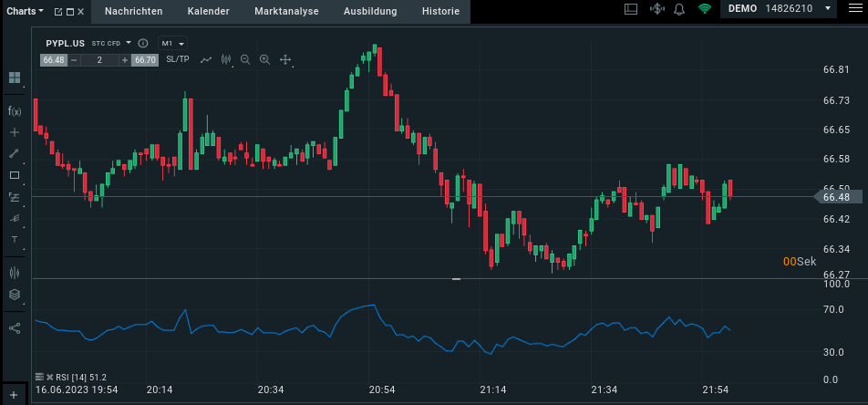Grab the RSI pane resize handle

pyautogui.click(x=456, y=279)
